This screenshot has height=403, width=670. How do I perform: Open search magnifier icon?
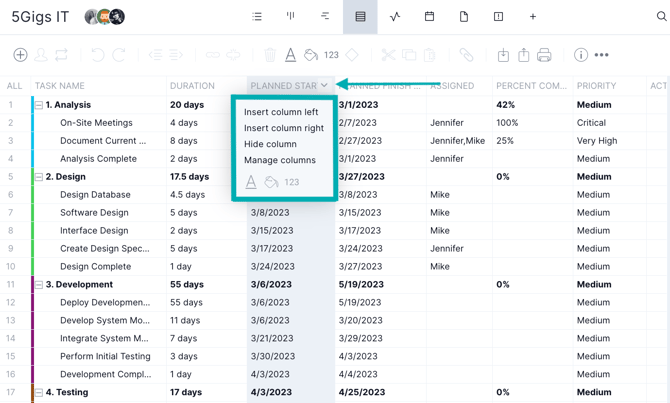coord(661,16)
